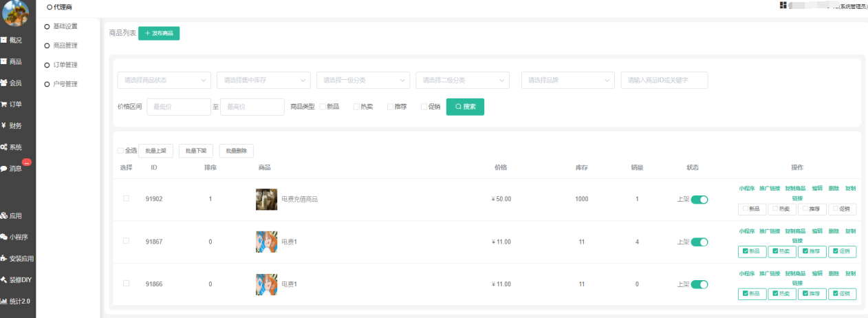This screenshot has width=868, height=318.
Task: Check the 全选 select-all checkbox
Action: coord(121,151)
